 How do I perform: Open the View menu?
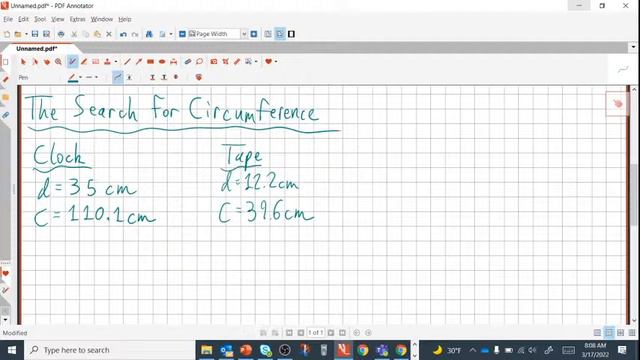[58, 19]
